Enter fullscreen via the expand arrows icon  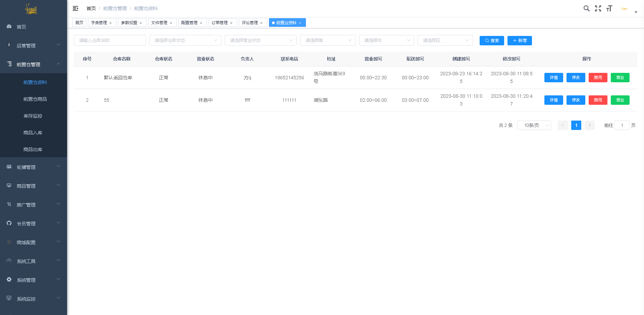click(598, 8)
